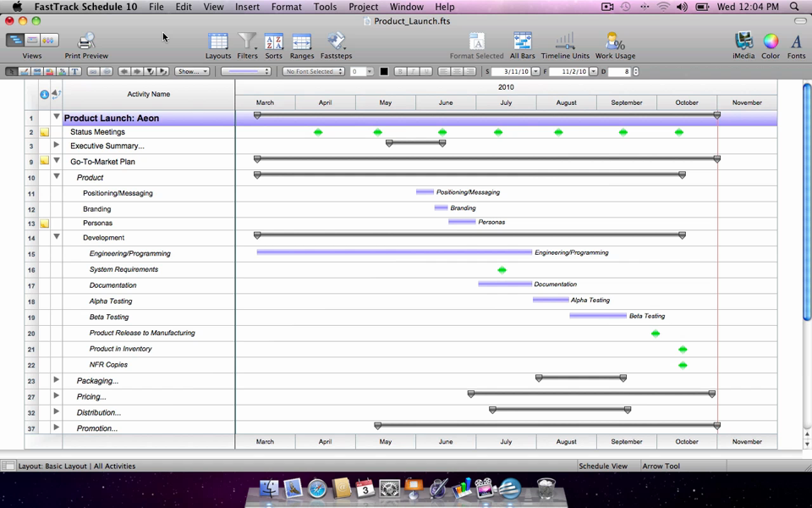Click the All Bars icon
Viewport: 812px width, 508px height.
[x=523, y=41]
